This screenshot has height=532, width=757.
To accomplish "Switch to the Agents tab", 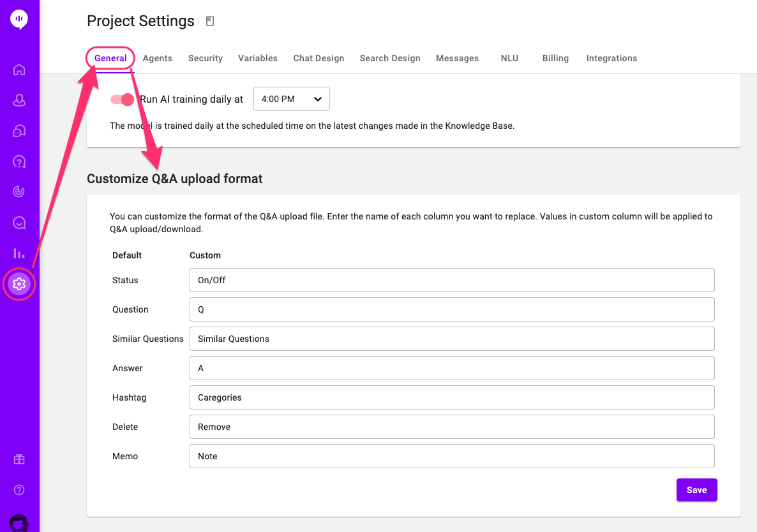I will point(158,58).
